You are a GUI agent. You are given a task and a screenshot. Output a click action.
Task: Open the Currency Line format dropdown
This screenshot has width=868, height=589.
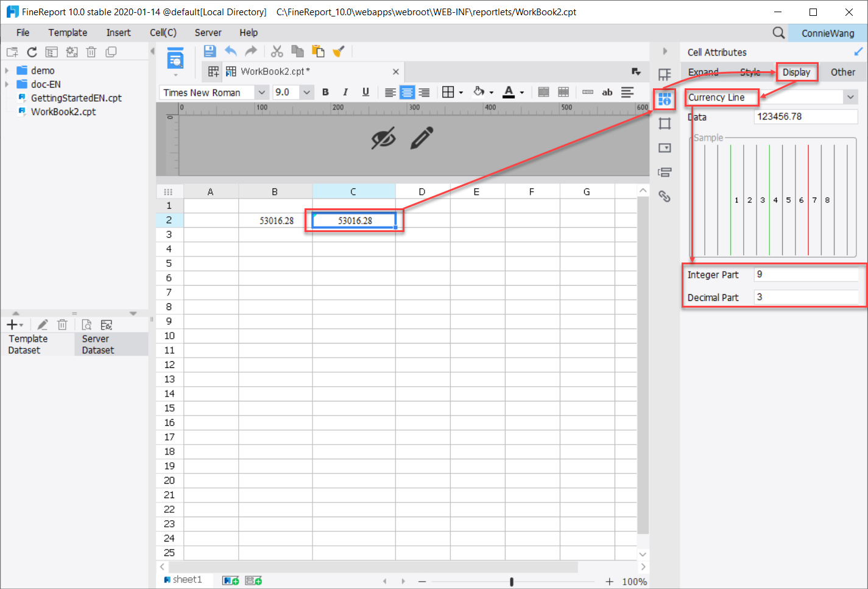click(x=850, y=97)
